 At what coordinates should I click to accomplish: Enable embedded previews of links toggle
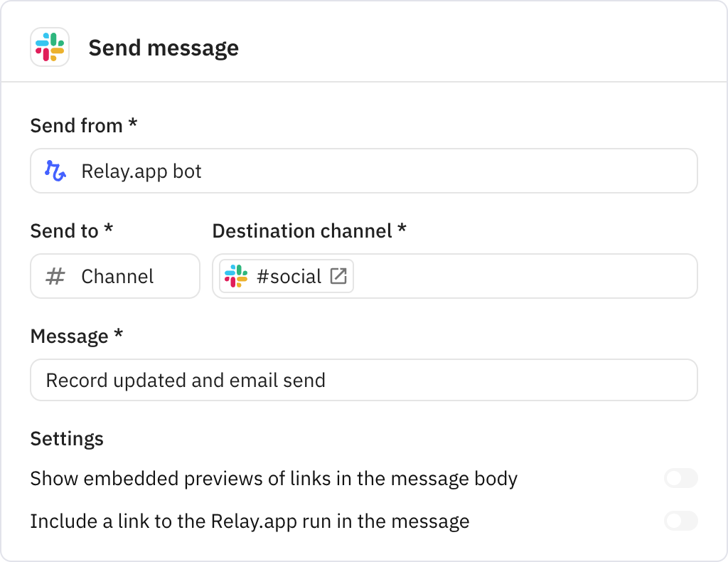pyautogui.click(x=680, y=479)
